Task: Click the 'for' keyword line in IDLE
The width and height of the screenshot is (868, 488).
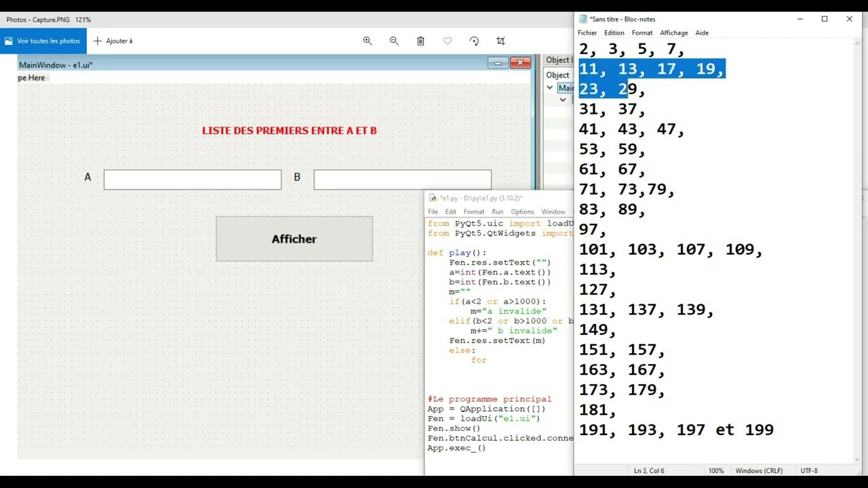Action: point(479,360)
